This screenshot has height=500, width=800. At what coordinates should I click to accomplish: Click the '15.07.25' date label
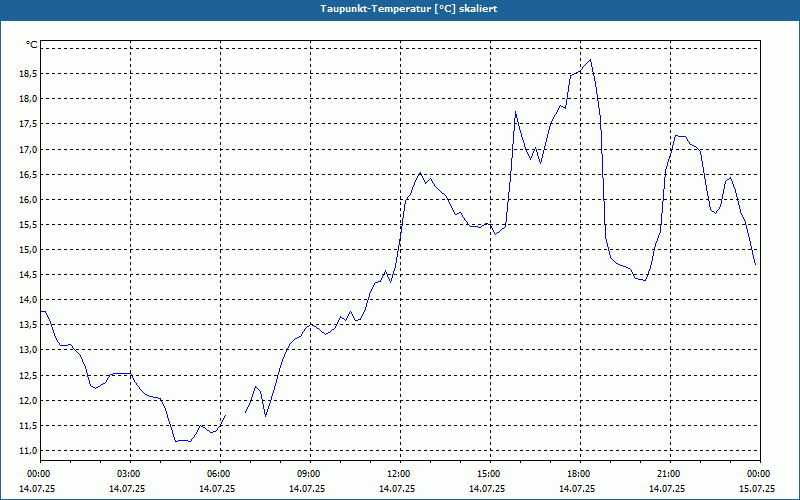coord(757,488)
